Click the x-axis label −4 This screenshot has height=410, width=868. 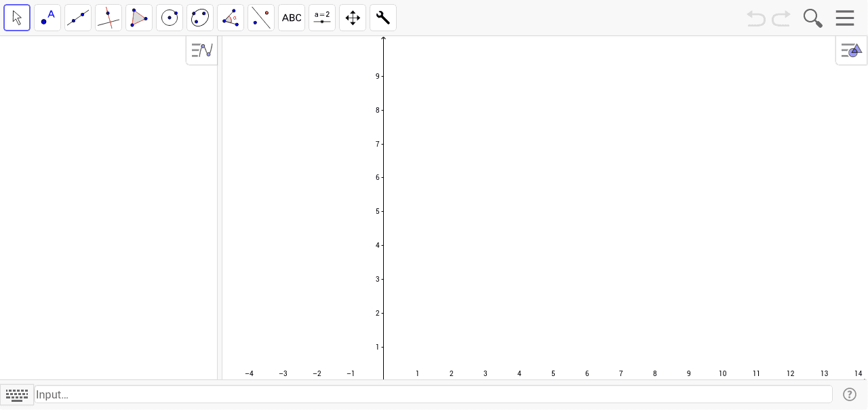click(x=250, y=374)
